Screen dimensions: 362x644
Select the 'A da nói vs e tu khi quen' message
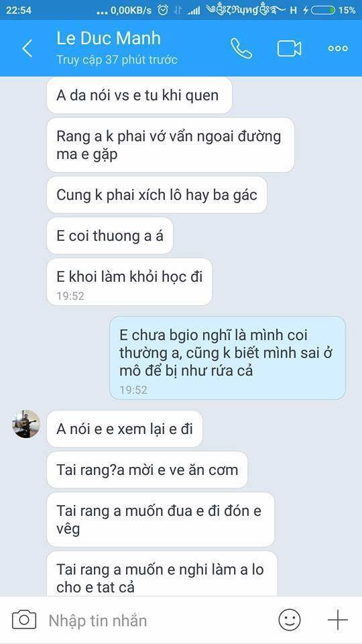pos(139,95)
